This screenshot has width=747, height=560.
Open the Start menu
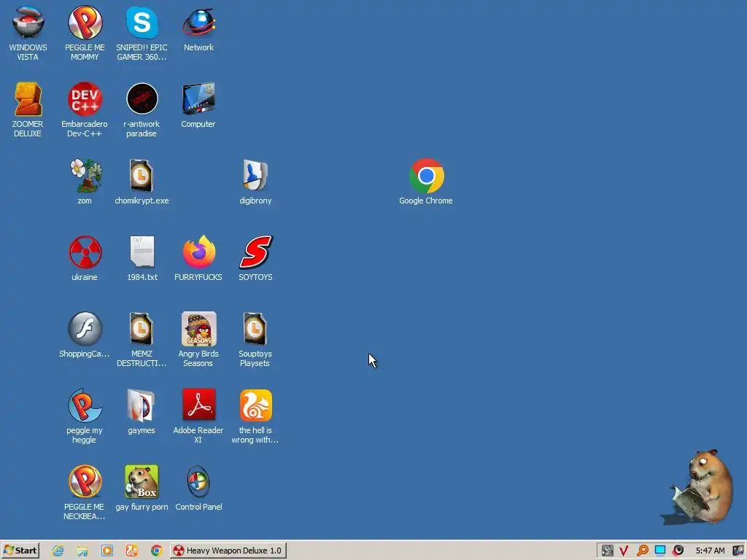coord(20,551)
